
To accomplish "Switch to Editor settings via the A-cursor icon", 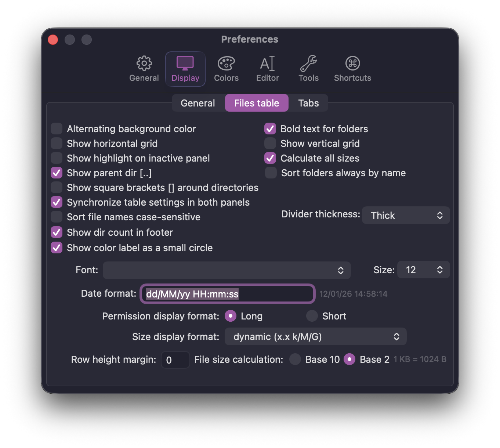I will tap(267, 69).
